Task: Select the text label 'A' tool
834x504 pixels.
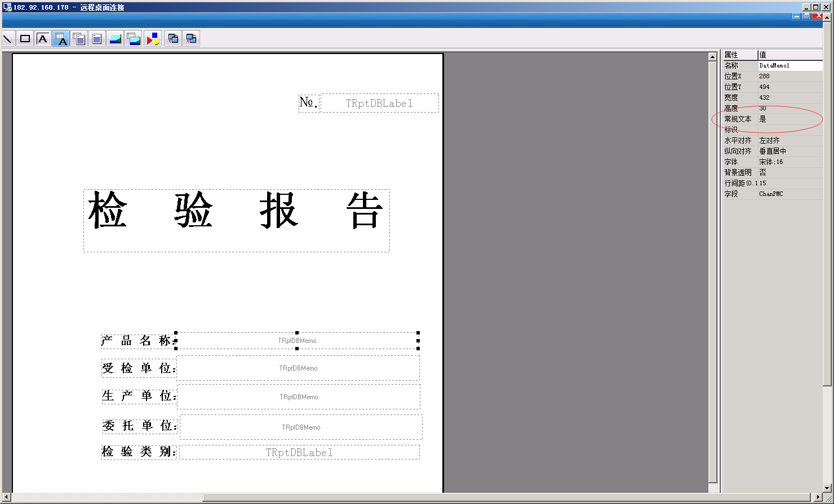Action: coord(43,39)
